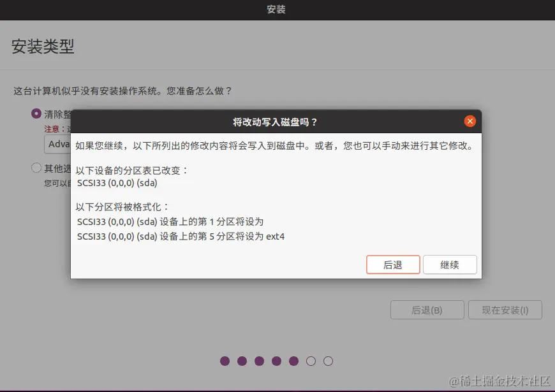Click 后退 inside the confirmation dialog
The height and width of the screenshot is (392, 555).
[x=393, y=265]
